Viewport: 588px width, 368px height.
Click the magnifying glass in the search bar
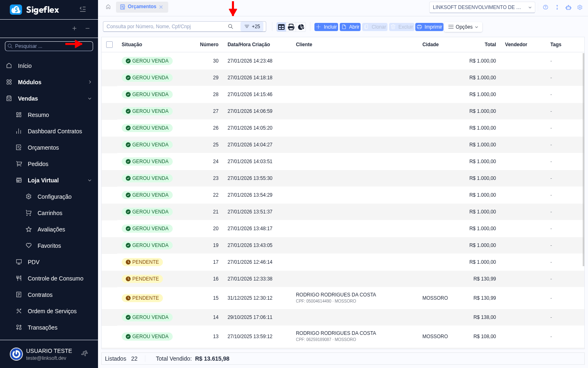(x=231, y=26)
